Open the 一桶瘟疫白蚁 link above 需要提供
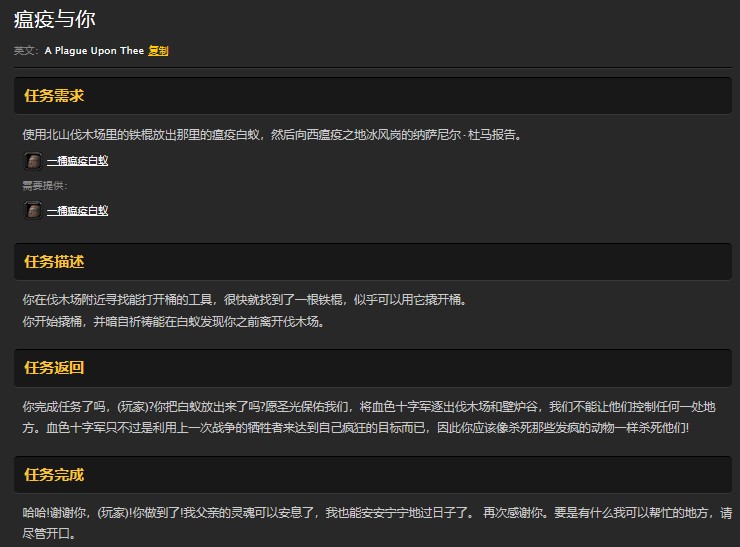 point(77,161)
